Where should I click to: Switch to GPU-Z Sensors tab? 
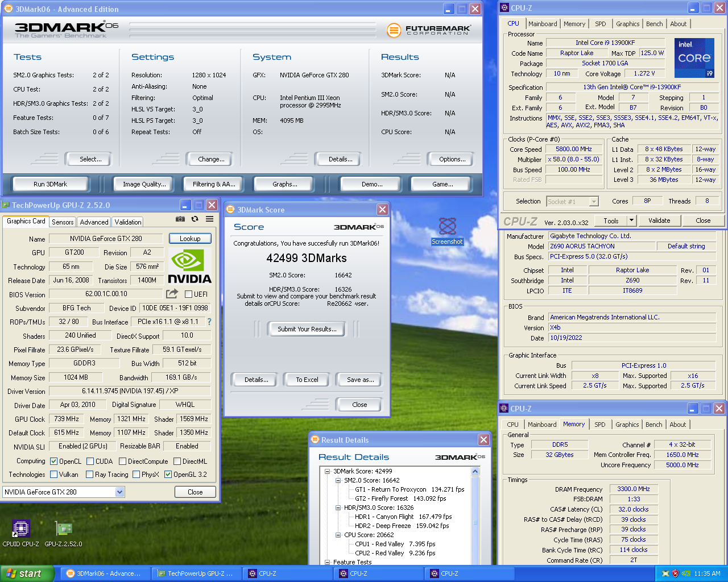tap(63, 222)
